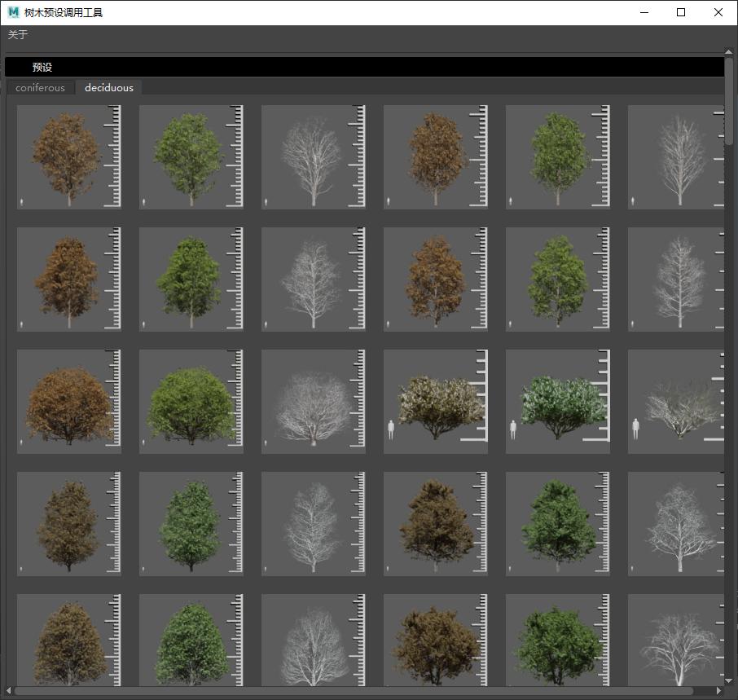Select the deciduous tab

pyautogui.click(x=108, y=88)
